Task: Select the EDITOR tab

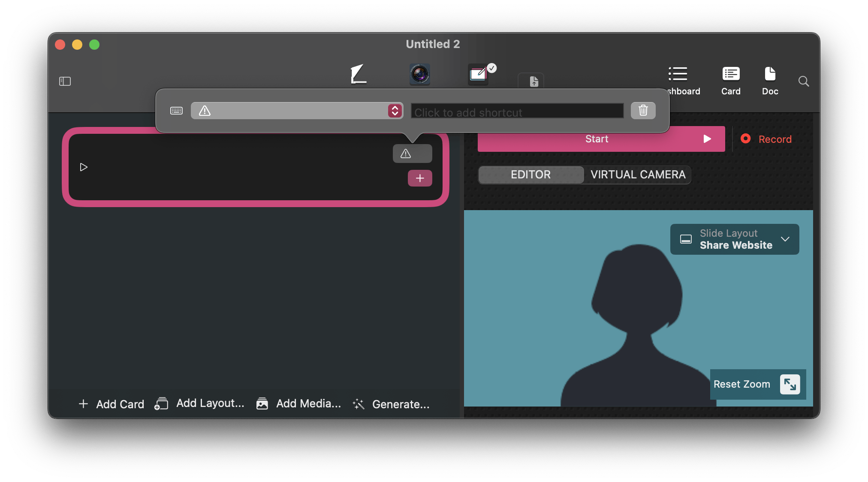Action: (x=530, y=175)
